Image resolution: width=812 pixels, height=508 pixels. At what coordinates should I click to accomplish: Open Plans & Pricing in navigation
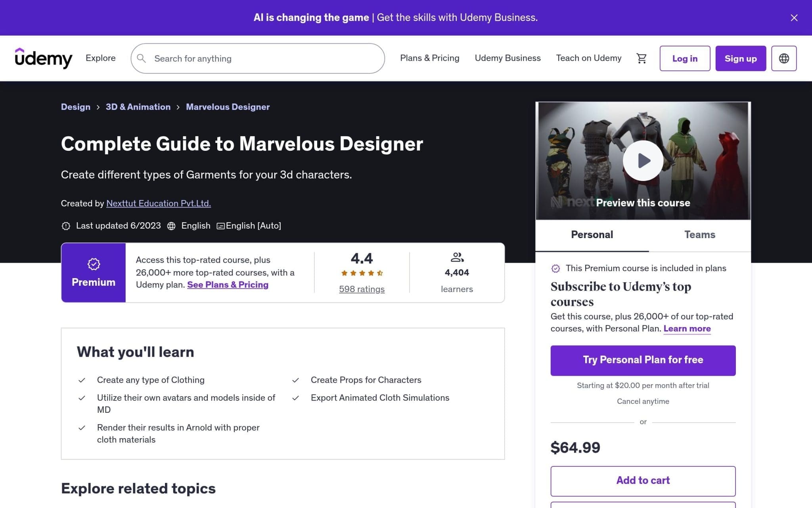pyautogui.click(x=429, y=58)
